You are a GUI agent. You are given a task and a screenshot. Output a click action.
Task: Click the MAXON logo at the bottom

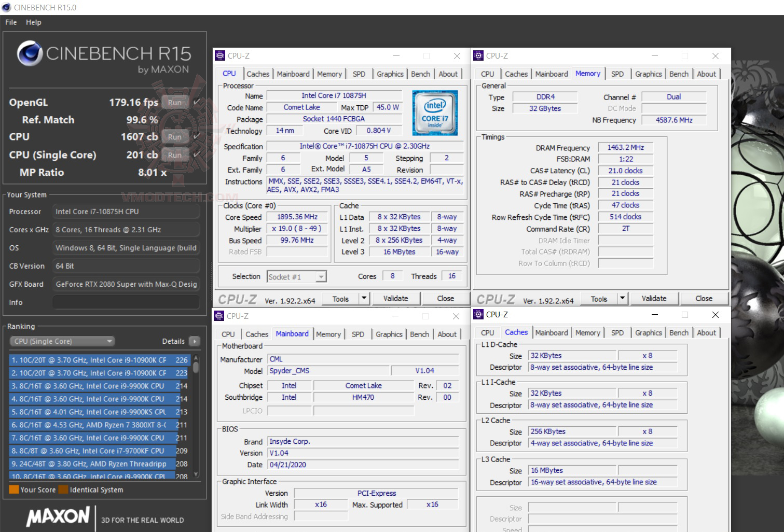point(59,516)
